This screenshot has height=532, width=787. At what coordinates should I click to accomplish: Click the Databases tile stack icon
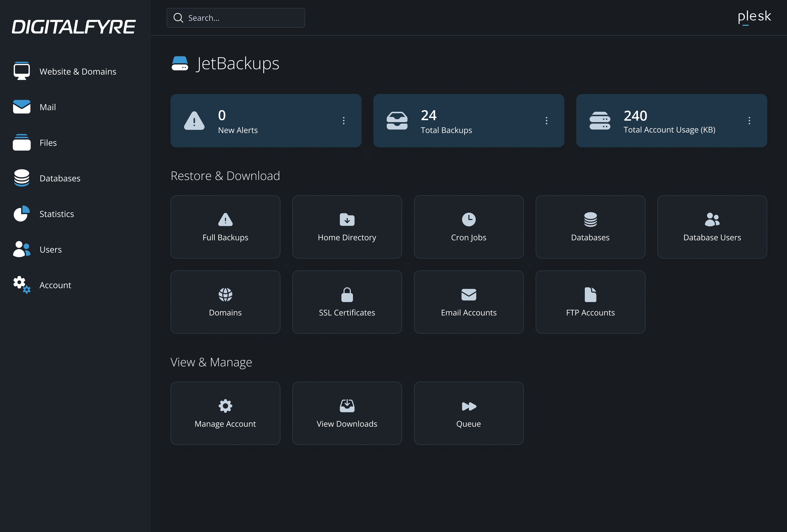[x=590, y=220]
